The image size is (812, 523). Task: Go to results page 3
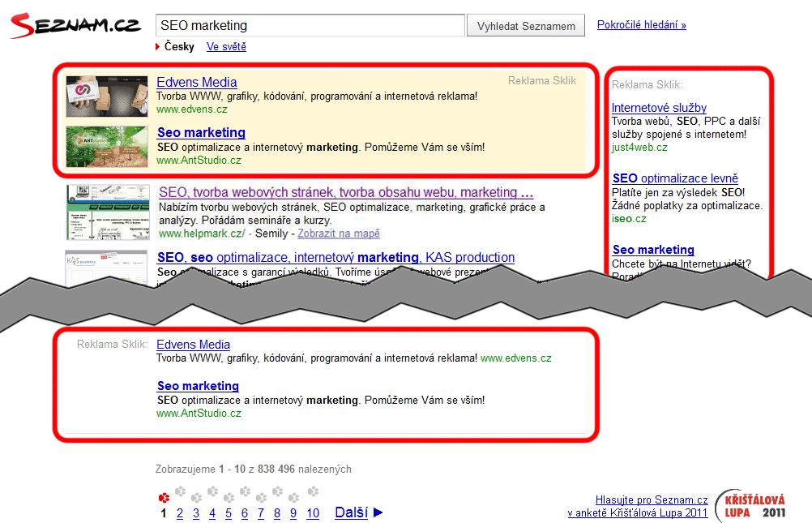point(196,513)
